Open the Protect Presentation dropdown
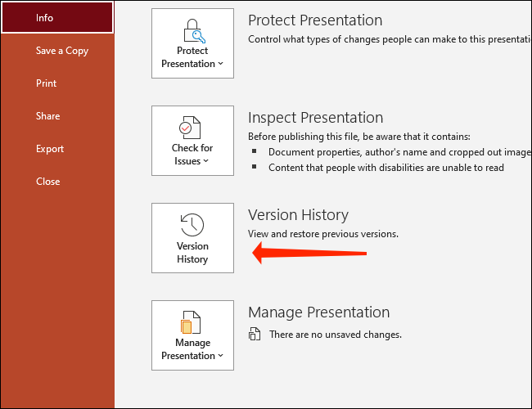Screen dimensions: 532x409 tap(192, 64)
